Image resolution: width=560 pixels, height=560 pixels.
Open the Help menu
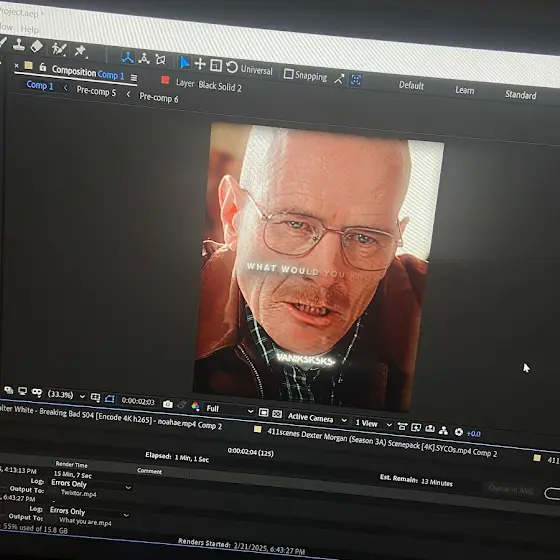pos(30,29)
